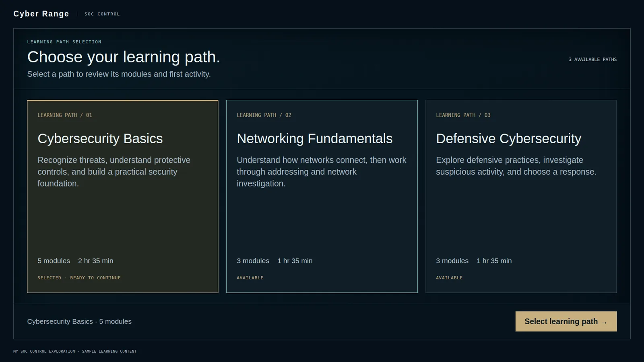Click 1 hr 35 min on Defensive Cybersecurity card
The width and height of the screenshot is (644, 362).
(494, 261)
